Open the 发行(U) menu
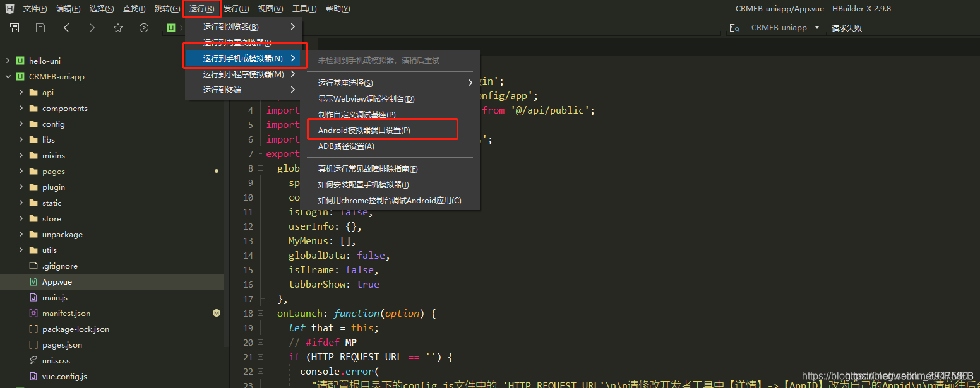The height and width of the screenshot is (388, 980). pyautogui.click(x=236, y=9)
